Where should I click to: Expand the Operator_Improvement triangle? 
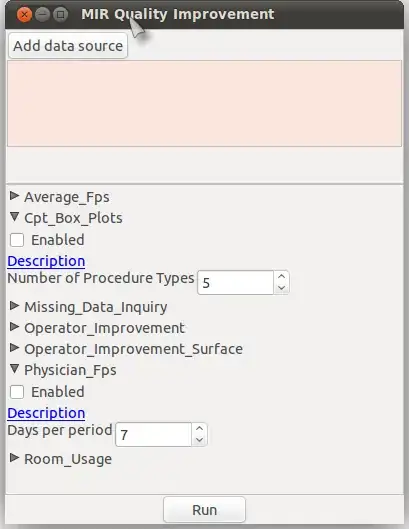click(x=14, y=327)
